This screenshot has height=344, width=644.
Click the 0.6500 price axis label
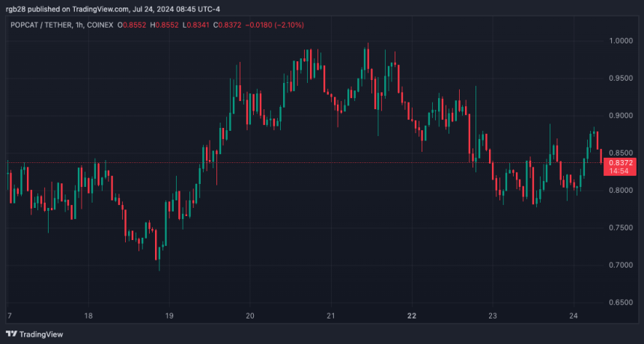point(620,302)
